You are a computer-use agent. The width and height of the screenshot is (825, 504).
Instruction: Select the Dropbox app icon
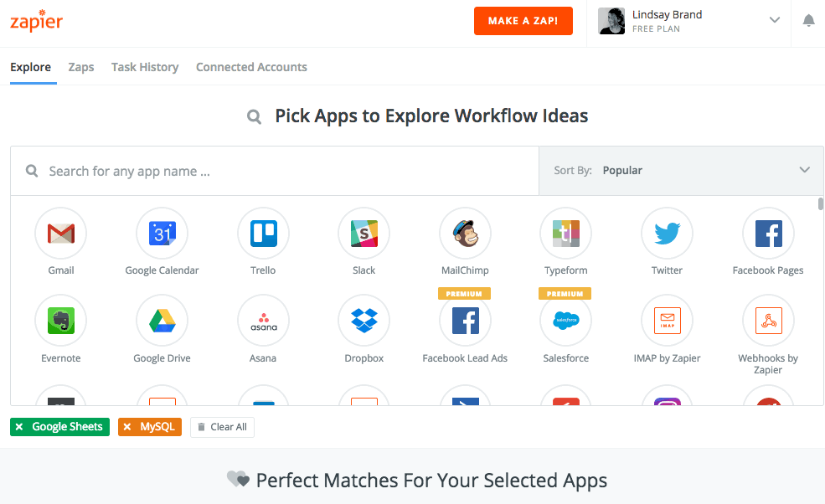(364, 321)
